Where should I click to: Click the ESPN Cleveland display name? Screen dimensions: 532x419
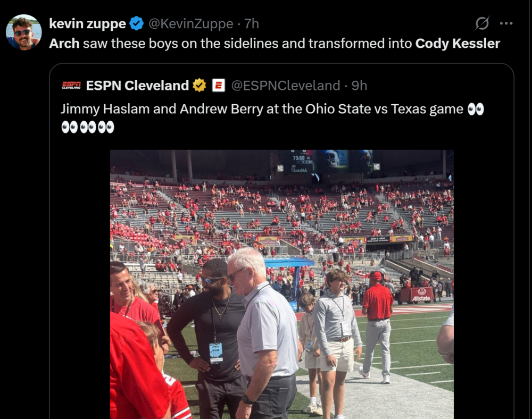(x=137, y=86)
